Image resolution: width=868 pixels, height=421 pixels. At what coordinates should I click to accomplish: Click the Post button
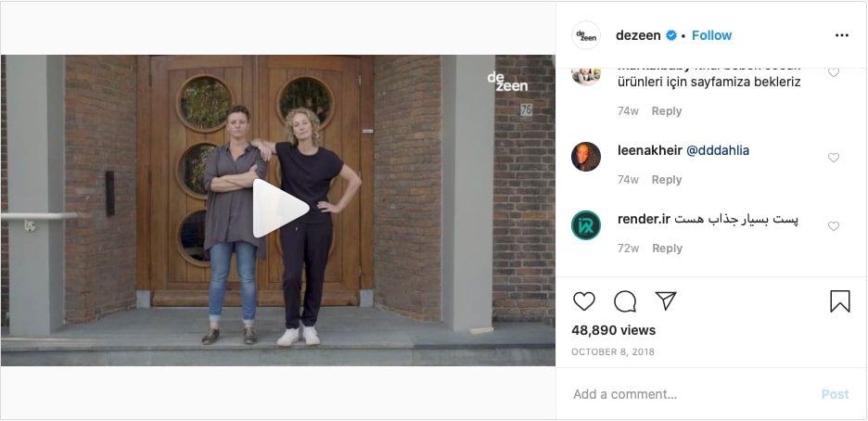click(835, 394)
